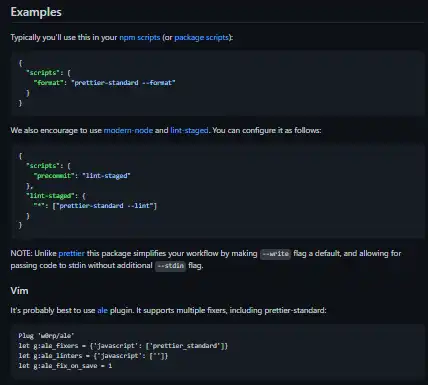Image resolution: width=428 pixels, height=385 pixels.
Task: Click the "format": "prettier-standard --format" line
Action: [104, 83]
